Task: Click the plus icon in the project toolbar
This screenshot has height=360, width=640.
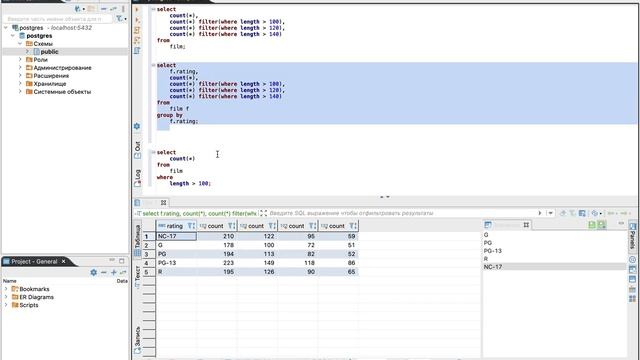Action: click(113, 272)
